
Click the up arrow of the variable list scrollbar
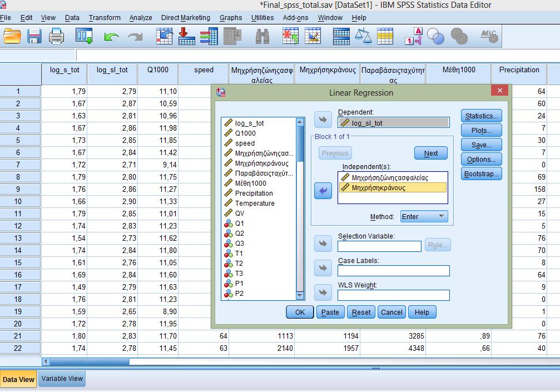(x=300, y=122)
